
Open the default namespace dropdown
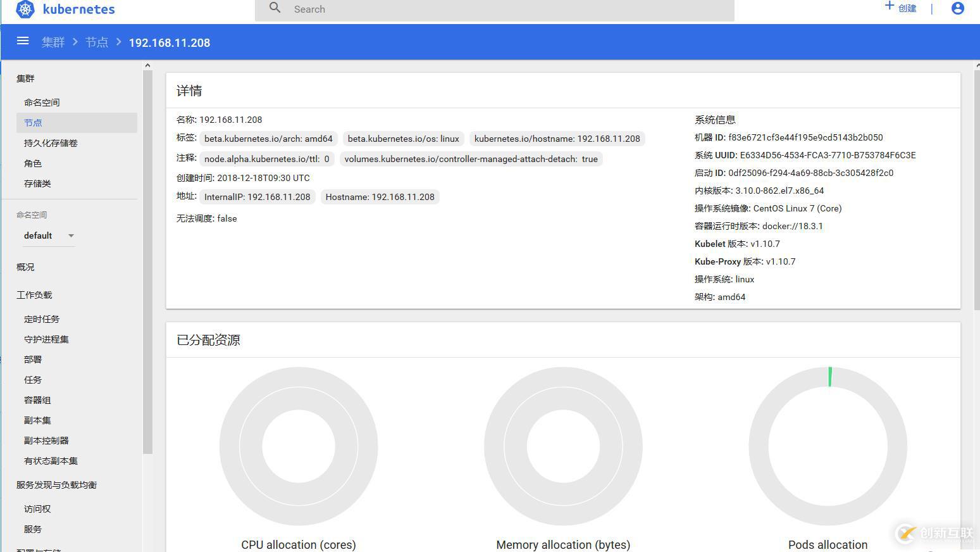[49, 235]
